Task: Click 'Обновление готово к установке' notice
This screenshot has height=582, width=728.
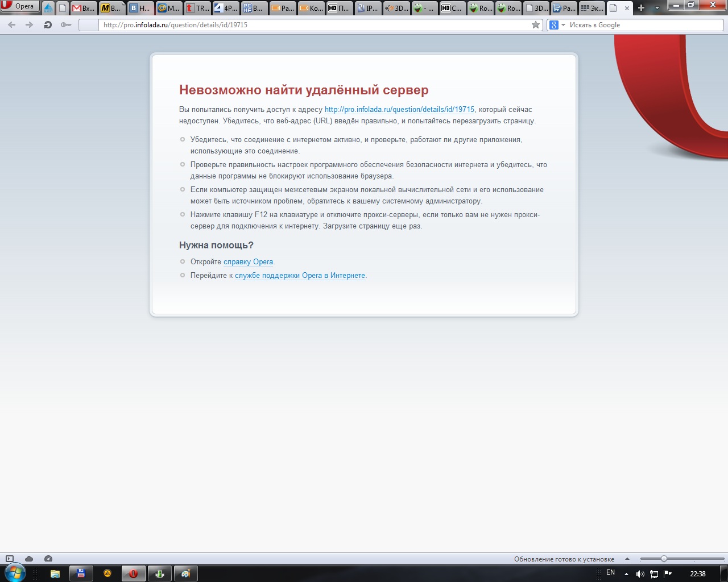Action: pyautogui.click(x=564, y=559)
